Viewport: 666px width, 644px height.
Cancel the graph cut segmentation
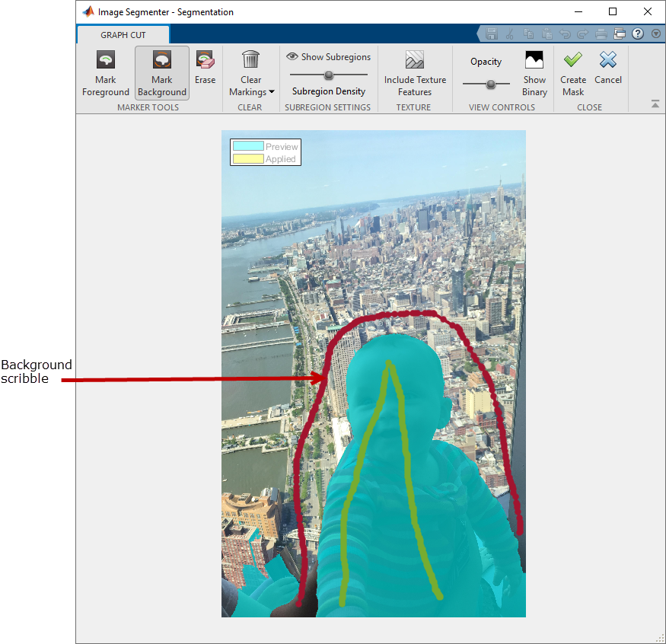click(608, 68)
